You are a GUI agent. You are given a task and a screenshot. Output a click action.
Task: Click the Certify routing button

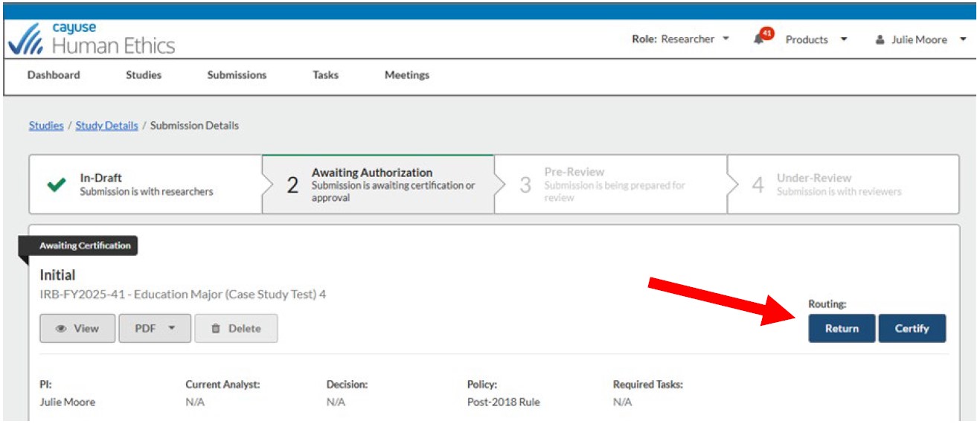coord(912,328)
